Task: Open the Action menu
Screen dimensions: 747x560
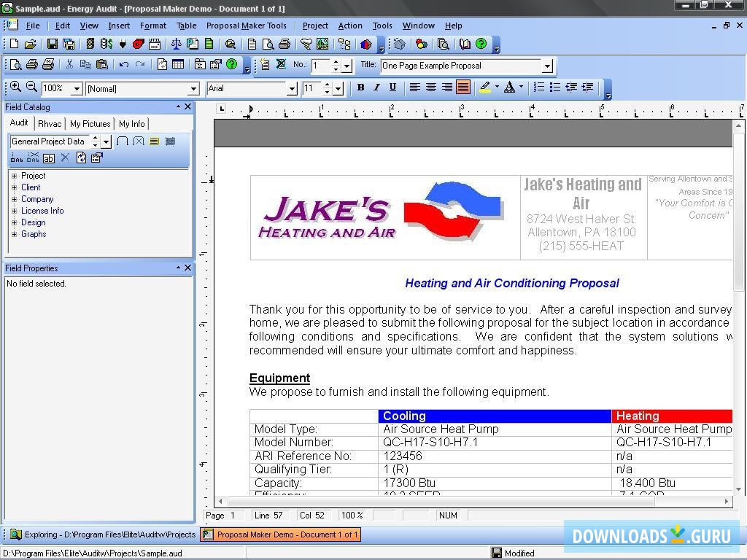Action: coord(350,26)
